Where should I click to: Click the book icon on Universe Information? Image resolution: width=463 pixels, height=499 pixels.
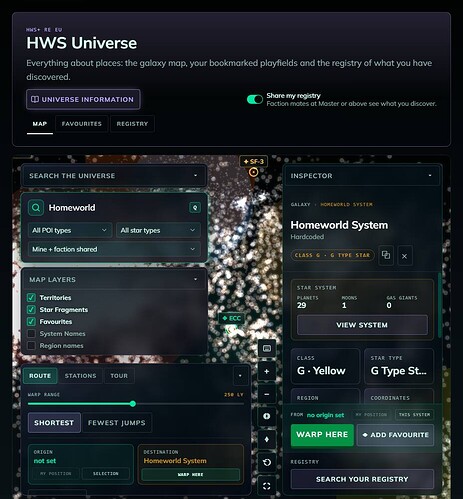[35, 99]
